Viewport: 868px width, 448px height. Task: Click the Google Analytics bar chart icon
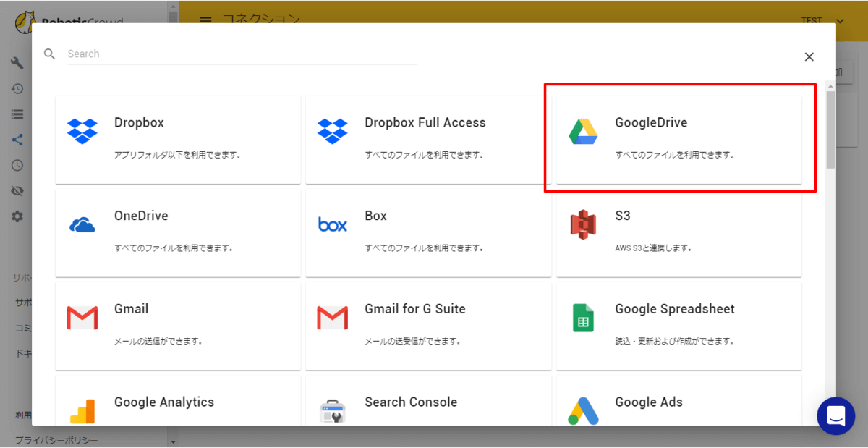point(82,411)
